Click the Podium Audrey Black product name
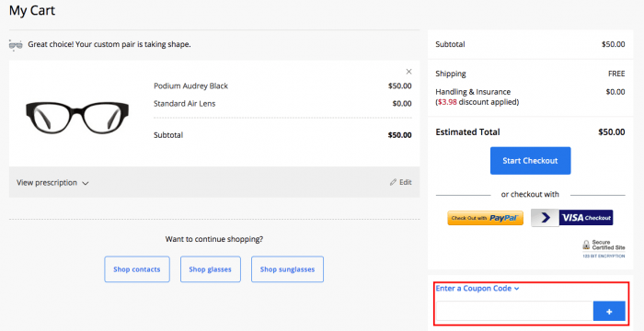This screenshot has height=331, width=644. [190, 86]
